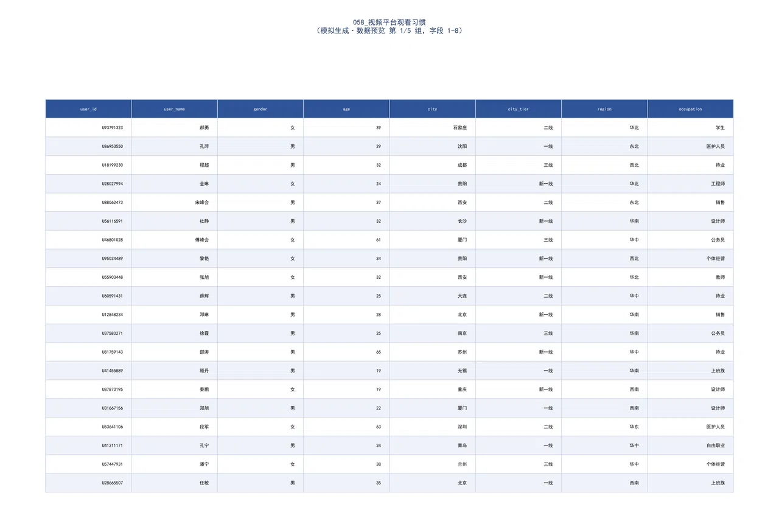The width and height of the screenshot is (779, 532).
Task: Click the name cell 宋峰会
Action: click(x=175, y=203)
